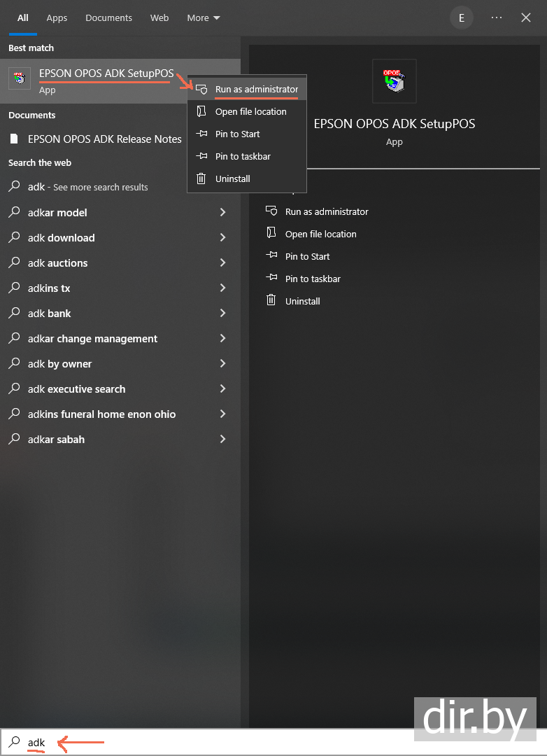This screenshot has width=547, height=756.
Task: Expand the adk download suggestion arrow
Action: [222, 237]
